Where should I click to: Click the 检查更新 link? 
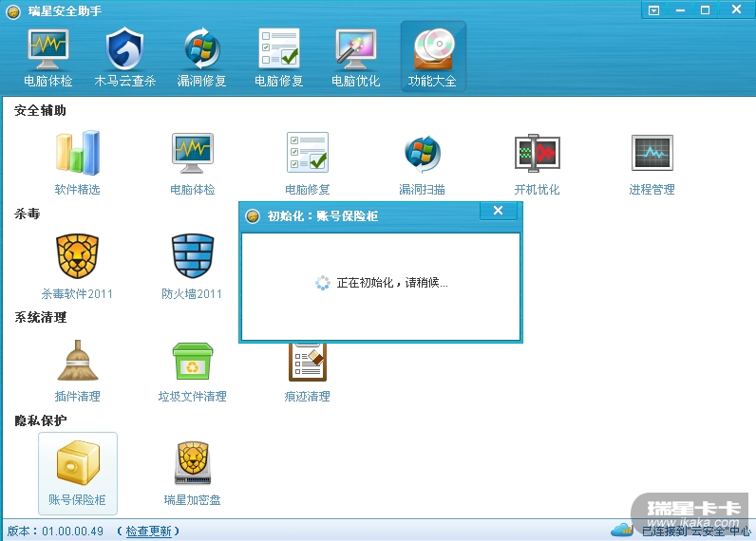point(148,532)
